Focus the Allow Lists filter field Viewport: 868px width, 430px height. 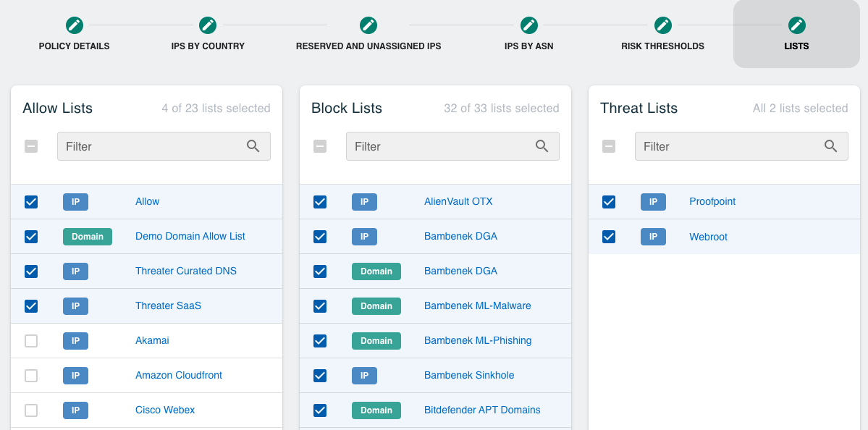(164, 146)
